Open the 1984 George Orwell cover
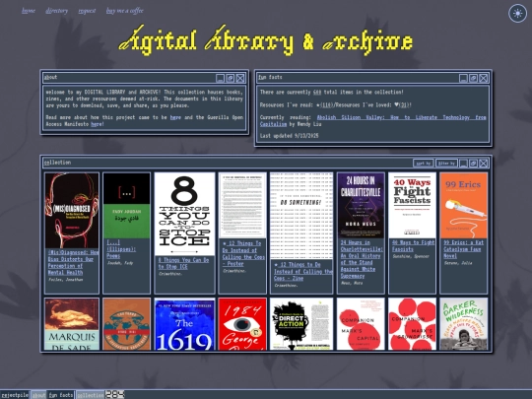The height and width of the screenshot is (399, 532). click(242, 324)
